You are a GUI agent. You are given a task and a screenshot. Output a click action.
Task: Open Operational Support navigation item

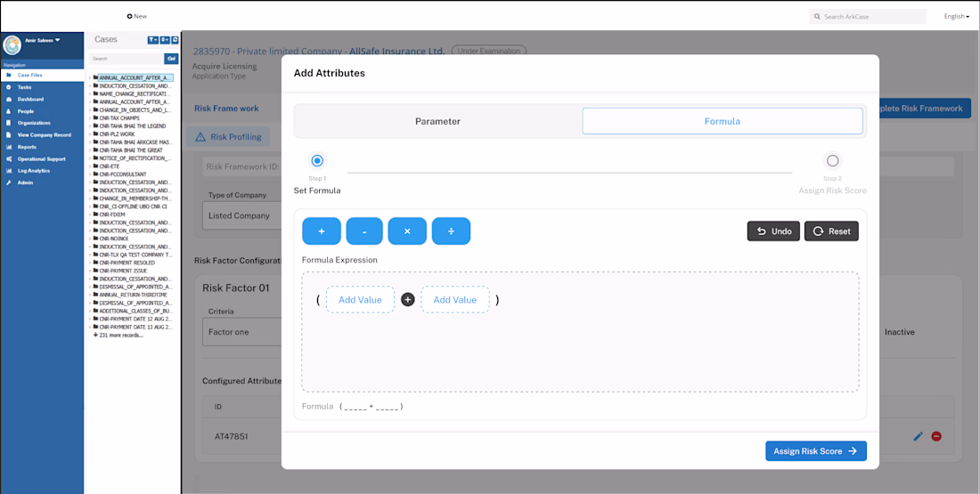tap(42, 158)
